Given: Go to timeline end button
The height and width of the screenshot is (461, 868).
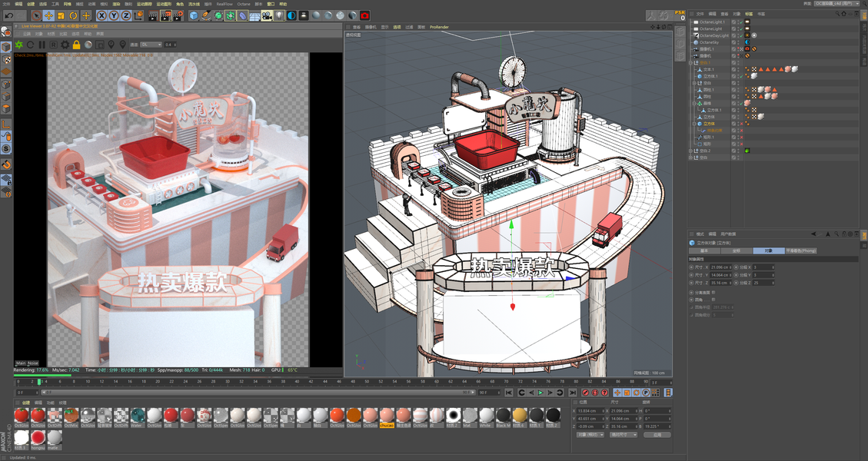Looking at the screenshot, I should click(573, 393).
